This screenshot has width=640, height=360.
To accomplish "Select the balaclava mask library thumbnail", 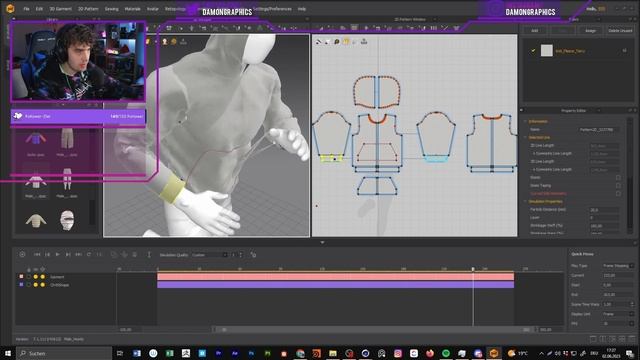I will pyautogui.click(x=67, y=220).
